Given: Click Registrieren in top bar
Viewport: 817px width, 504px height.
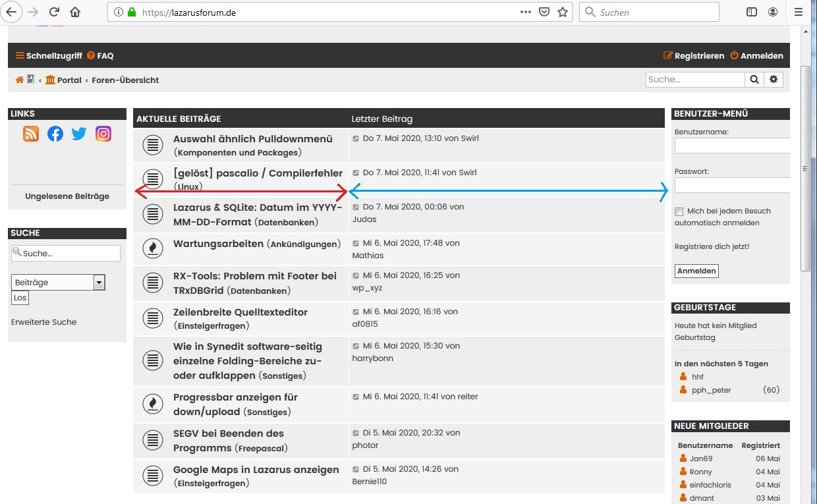Looking at the screenshot, I should 694,56.
